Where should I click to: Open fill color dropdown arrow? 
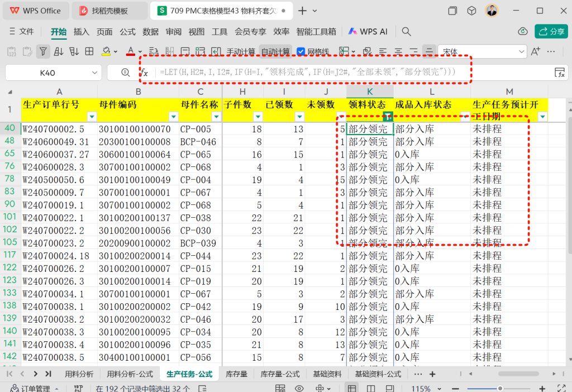(x=116, y=52)
